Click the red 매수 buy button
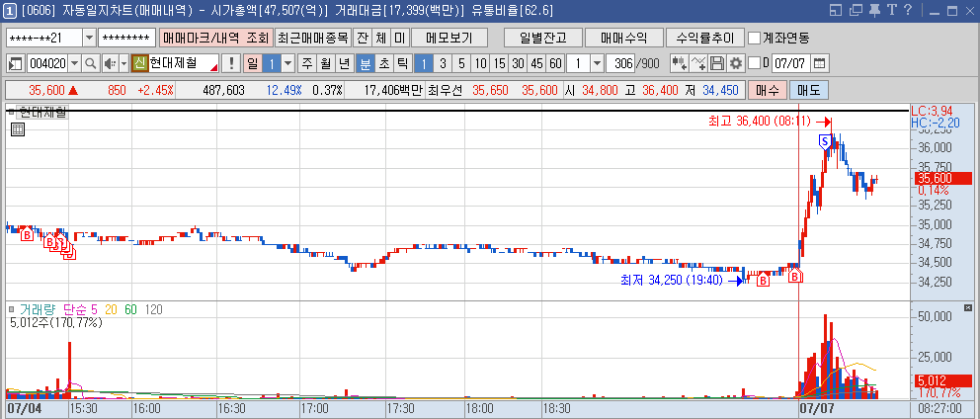The image size is (980, 419). pos(767,90)
